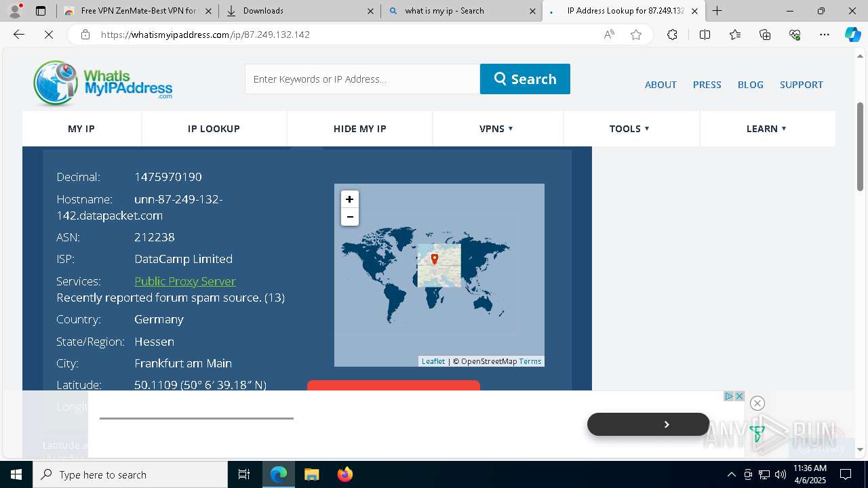This screenshot has width=868, height=488.
Task: Open the Copilot sidebar
Action: click(x=852, y=35)
